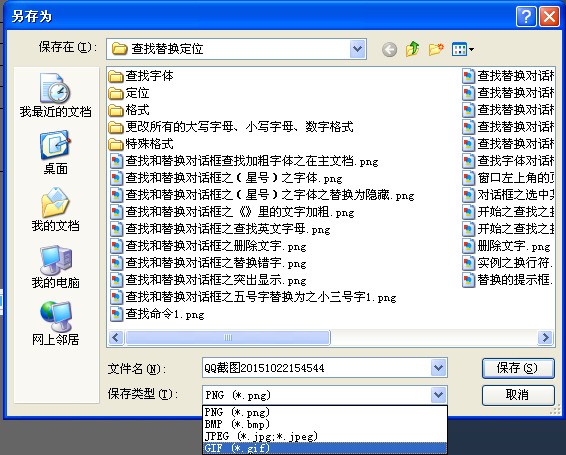Select the 查找字体 folder
Viewport: 566px width, 455px height.
141,76
